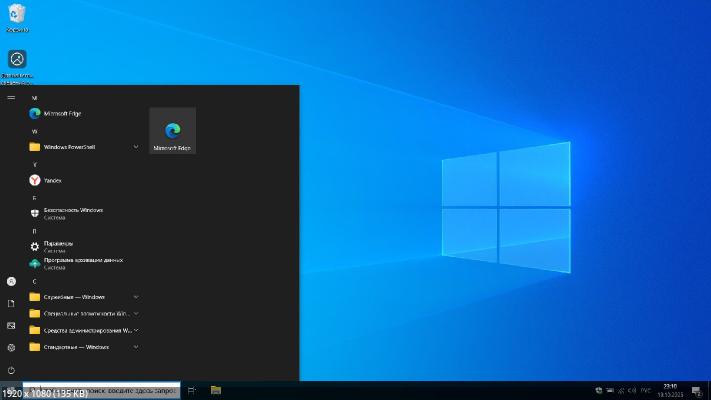Click the Microsoft Edge pinned tile

[x=172, y=131]
